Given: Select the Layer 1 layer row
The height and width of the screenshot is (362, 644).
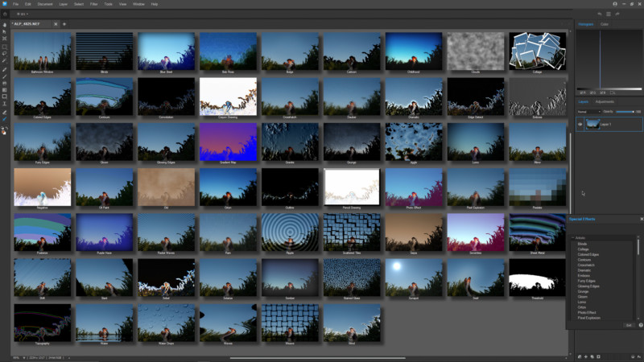Looking at the screenshot, I should click(x=609, y=124).
